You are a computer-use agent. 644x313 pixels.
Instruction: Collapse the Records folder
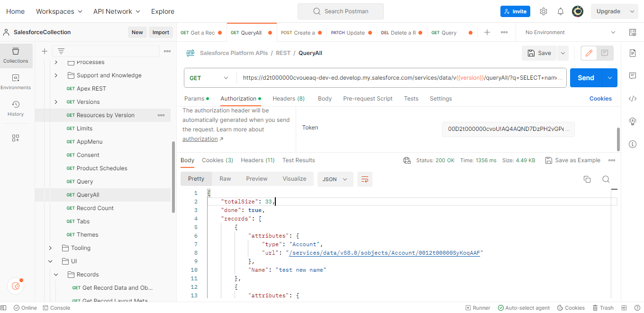pyautogui.click(x=56, y=275)
